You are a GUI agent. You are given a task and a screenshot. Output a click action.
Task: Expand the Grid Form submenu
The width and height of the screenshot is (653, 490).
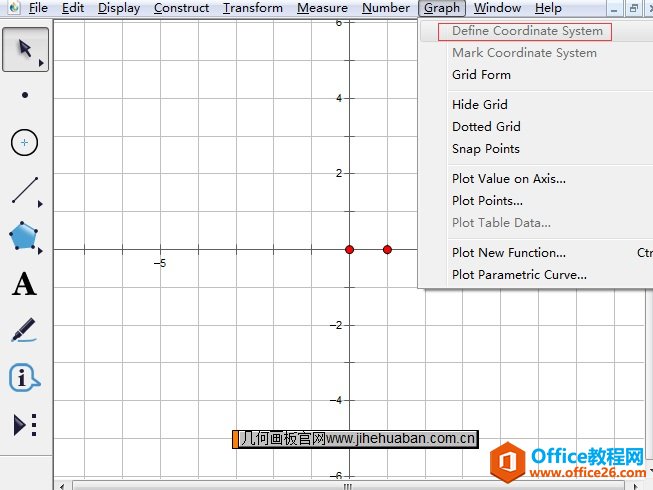point(481,75)
